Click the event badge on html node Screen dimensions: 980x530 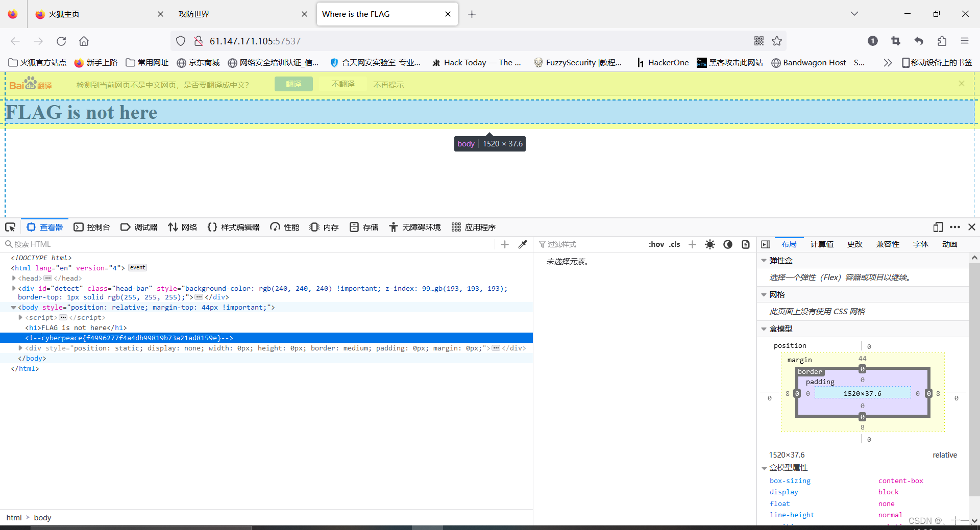pyautogui.click(x=137, y=267)
